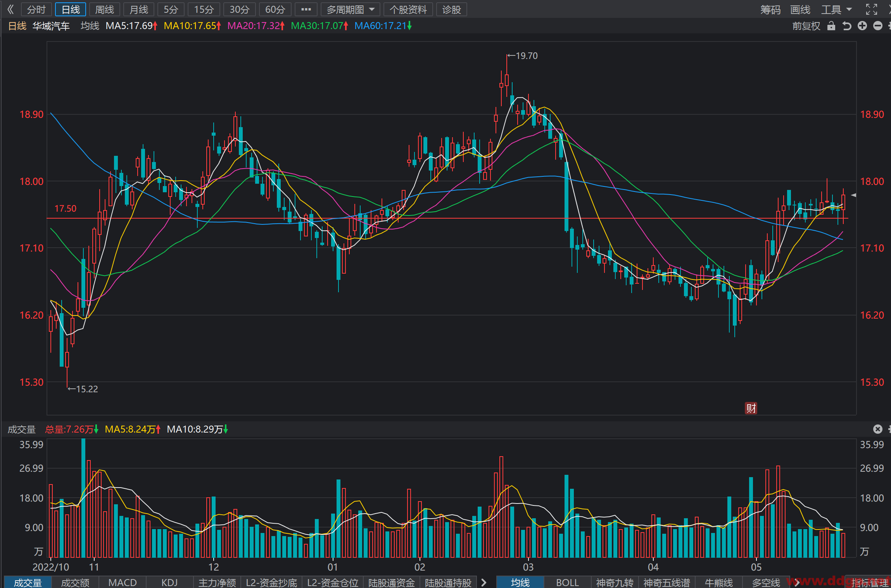Switch to the MACD indicator tab
Screen dimensions: 891x588
pos(123,582)
